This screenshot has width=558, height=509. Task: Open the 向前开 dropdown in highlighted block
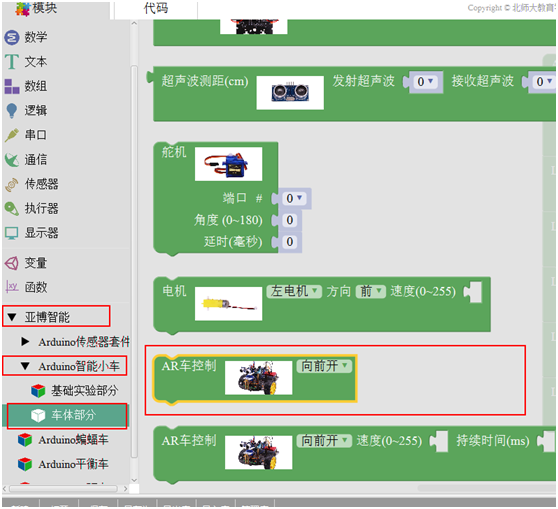pyautogui.click(x=324, y=366)
